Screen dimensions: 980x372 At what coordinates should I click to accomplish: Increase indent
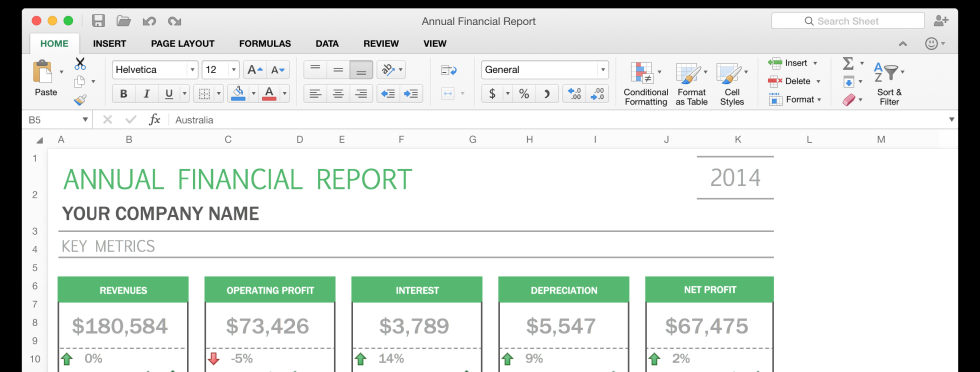pos(411,94)
